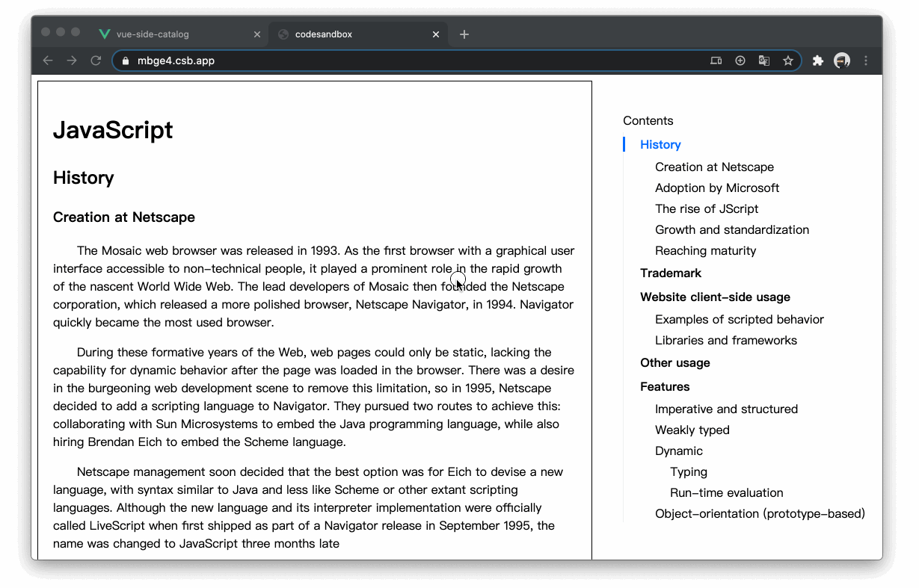The width and height of the screenshot is (919, 588).
Task: Click the profile avatar icon
Action: [x=842, y=61]
